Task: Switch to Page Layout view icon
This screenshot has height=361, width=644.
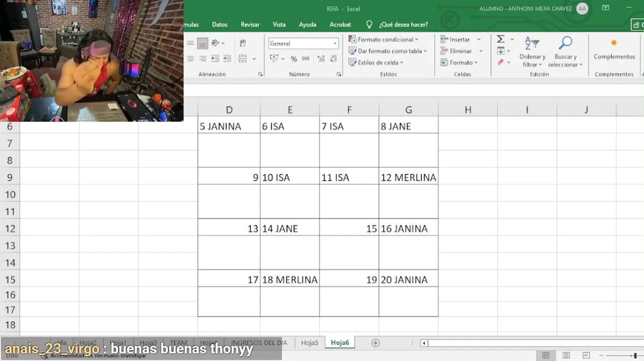Action: [566, 355]
